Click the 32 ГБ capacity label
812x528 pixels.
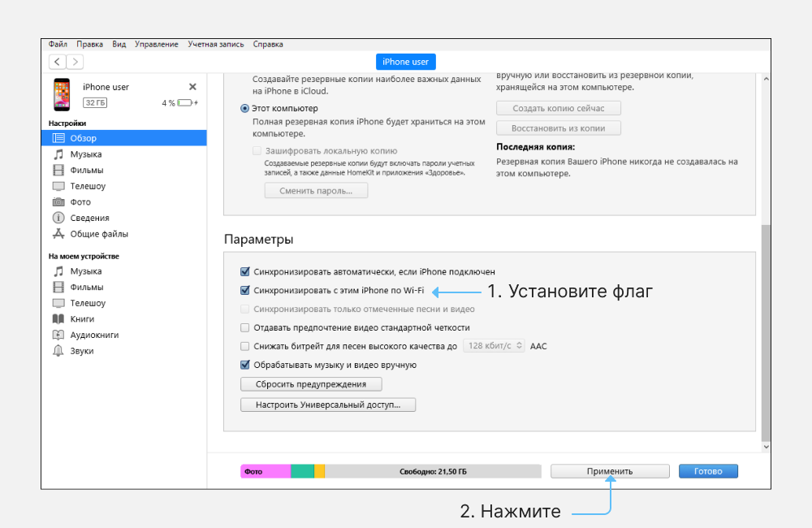pyautogui.click(x=95, y=102)
